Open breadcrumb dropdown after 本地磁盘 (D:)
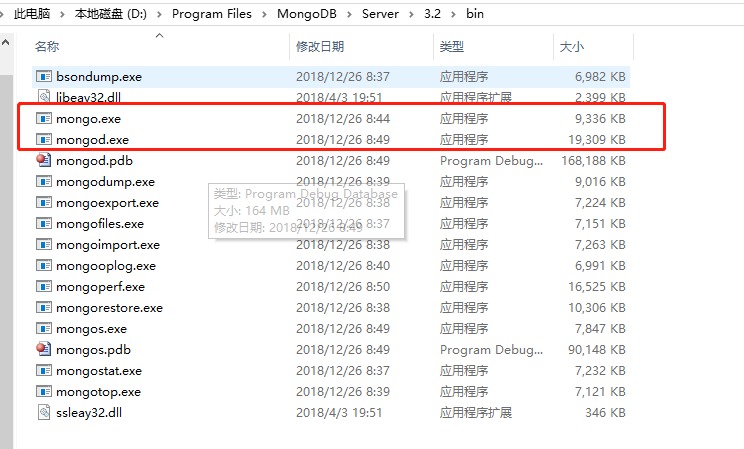This screenshot has height=449, width=744. (159, 14)
